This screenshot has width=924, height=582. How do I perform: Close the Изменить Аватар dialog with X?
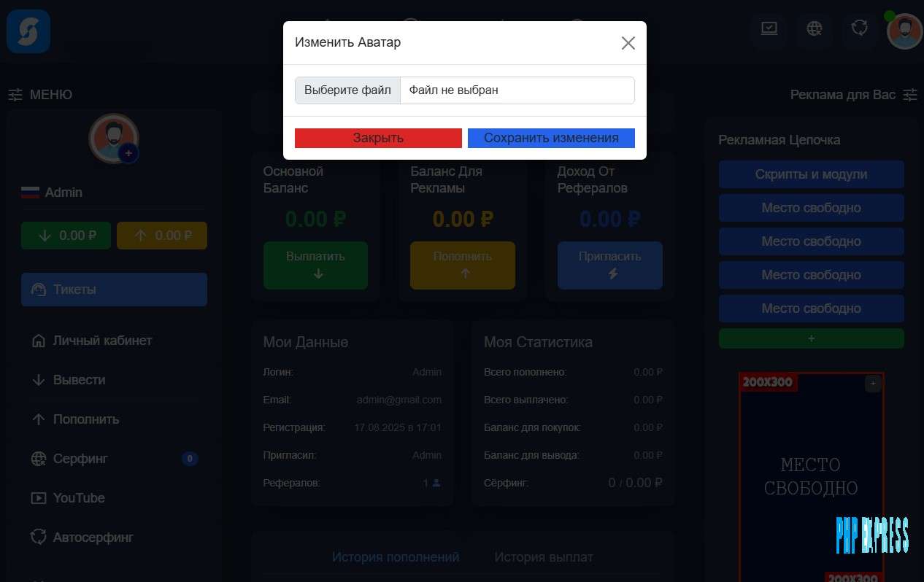[628, 43]
